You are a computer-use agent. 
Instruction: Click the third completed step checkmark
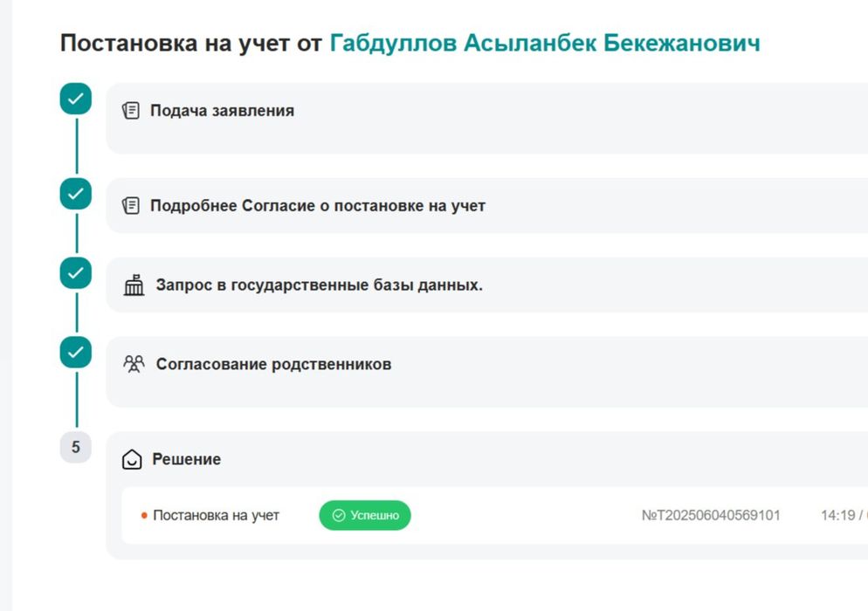(x=76, y=273)
